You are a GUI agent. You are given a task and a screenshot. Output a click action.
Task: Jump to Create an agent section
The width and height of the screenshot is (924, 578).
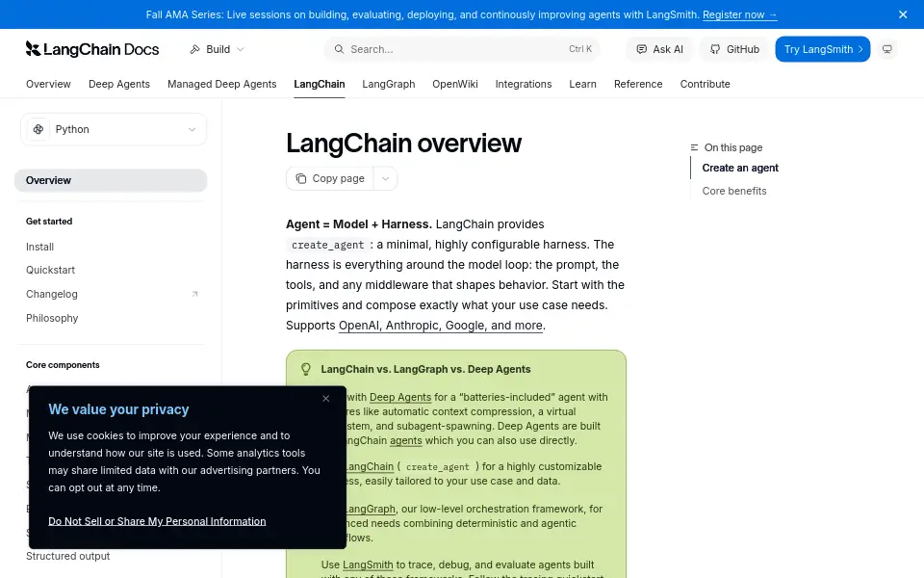(x=740, y=168)
